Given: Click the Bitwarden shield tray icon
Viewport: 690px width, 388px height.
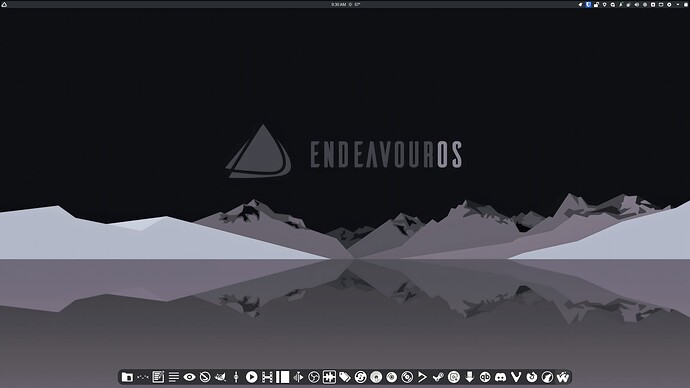Looking at the screenshot, I should pyautogui.click(x=588, y=4).
